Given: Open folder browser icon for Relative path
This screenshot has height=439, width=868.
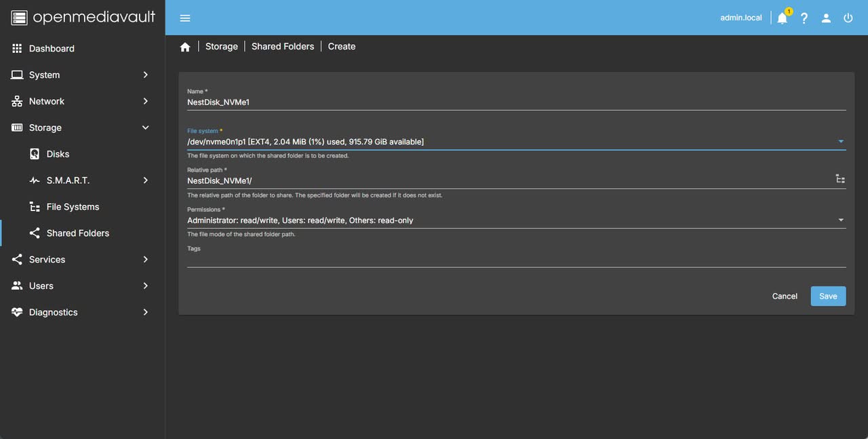Looking at the screenshot, I should point(840,179).
